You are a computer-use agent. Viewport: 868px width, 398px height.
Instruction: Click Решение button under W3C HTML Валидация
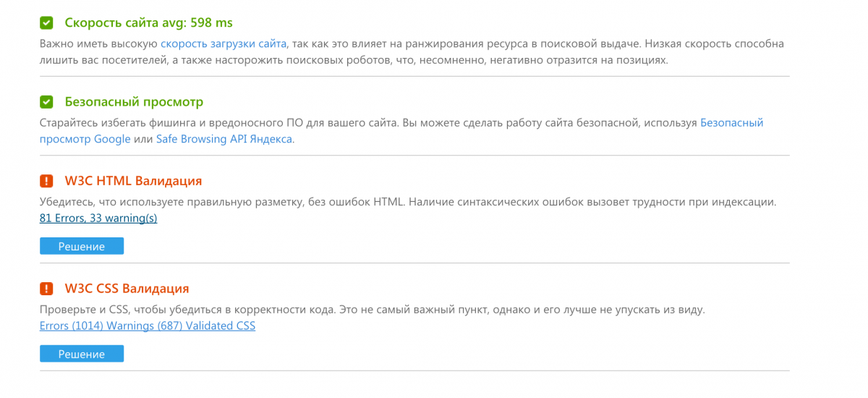tap(82, 246)
